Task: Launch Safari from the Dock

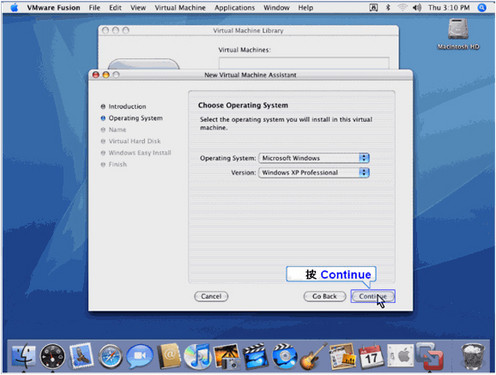Action: (110, 356)
